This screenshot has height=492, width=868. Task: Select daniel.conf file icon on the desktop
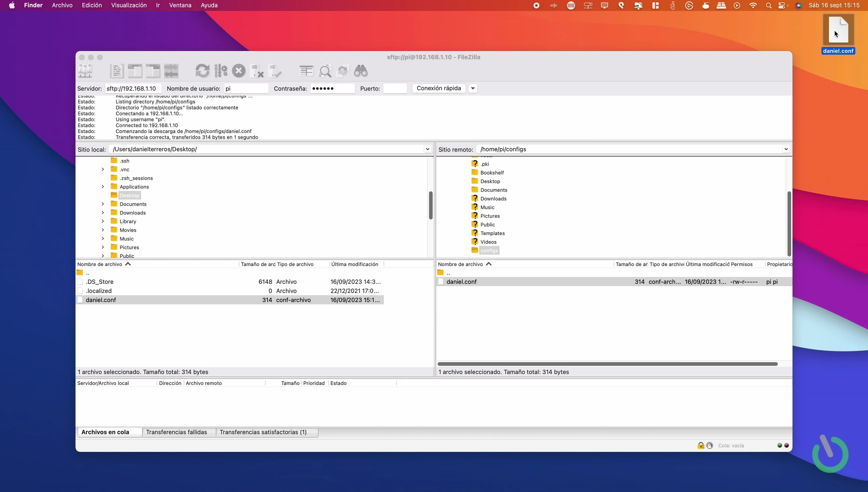click(x=838, y=30)
